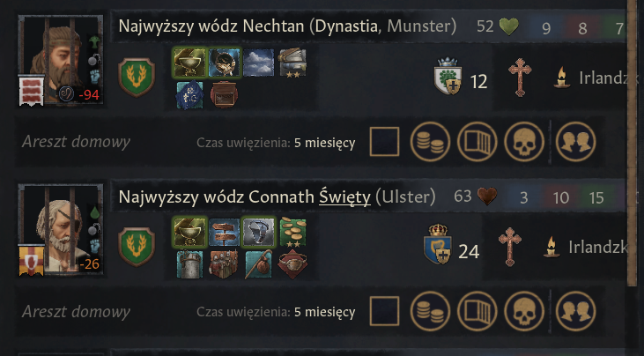Click the ransom coins button for Connath
The height and width of the screenshot is (356, 644).
430,311
